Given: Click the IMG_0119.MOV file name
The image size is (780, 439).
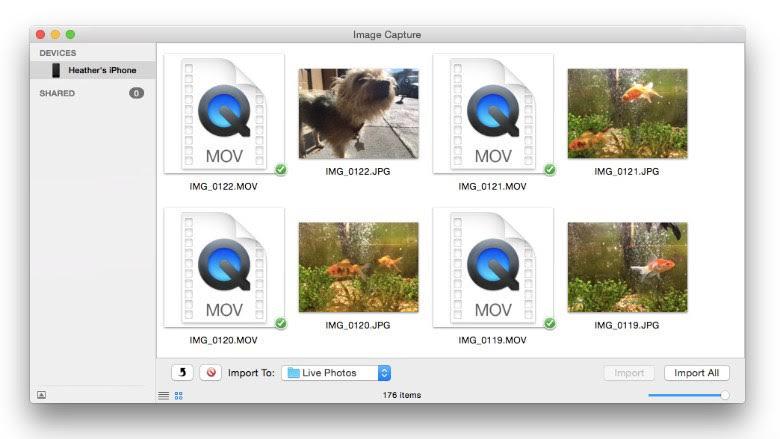Looking at the screenshot, I should click(492, 340).
